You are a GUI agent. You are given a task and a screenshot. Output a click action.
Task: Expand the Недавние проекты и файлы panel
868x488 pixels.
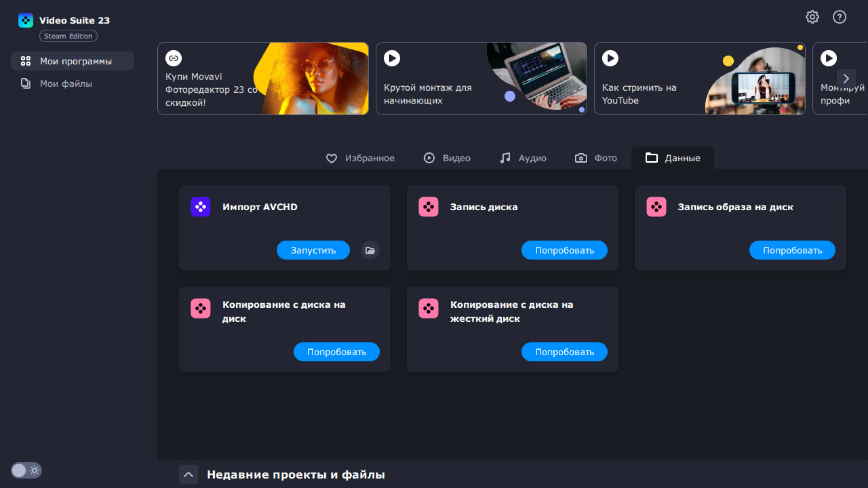(189, 474)
